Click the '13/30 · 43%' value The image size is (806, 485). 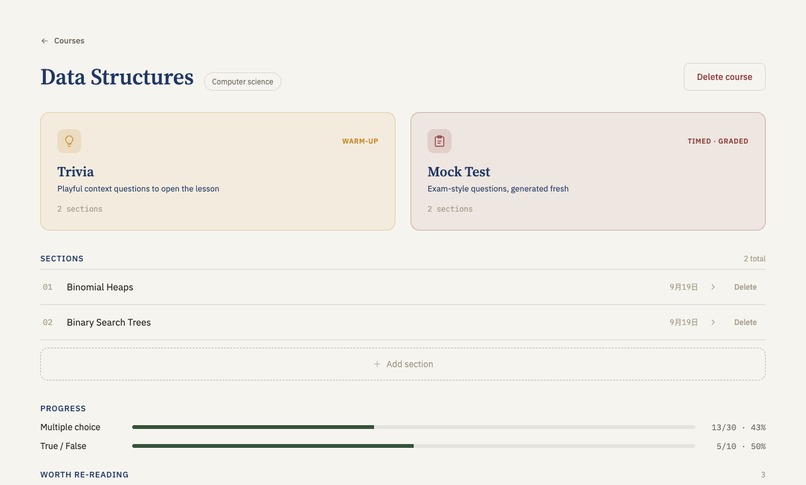tap(738, 427)
